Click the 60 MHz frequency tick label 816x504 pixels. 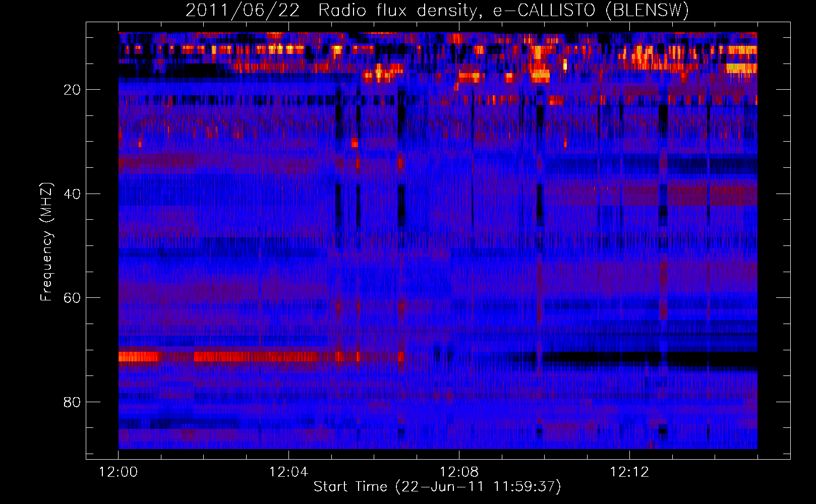73,298
